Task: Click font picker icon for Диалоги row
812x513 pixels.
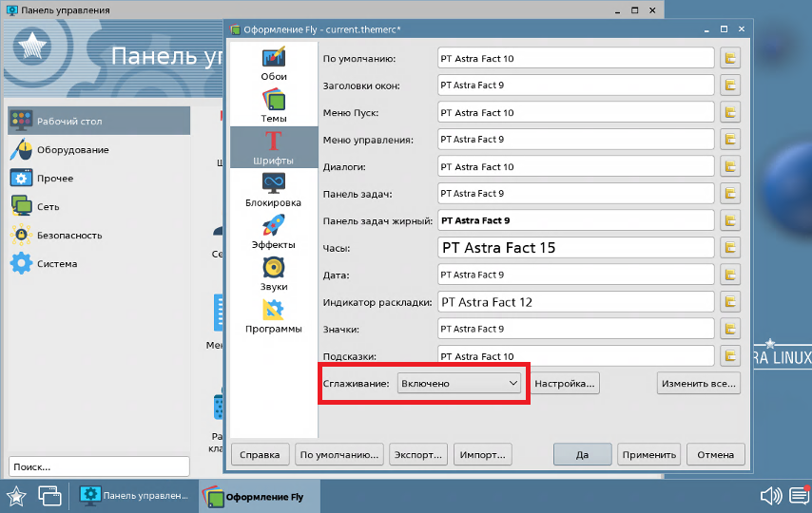Action: [730, 166]
